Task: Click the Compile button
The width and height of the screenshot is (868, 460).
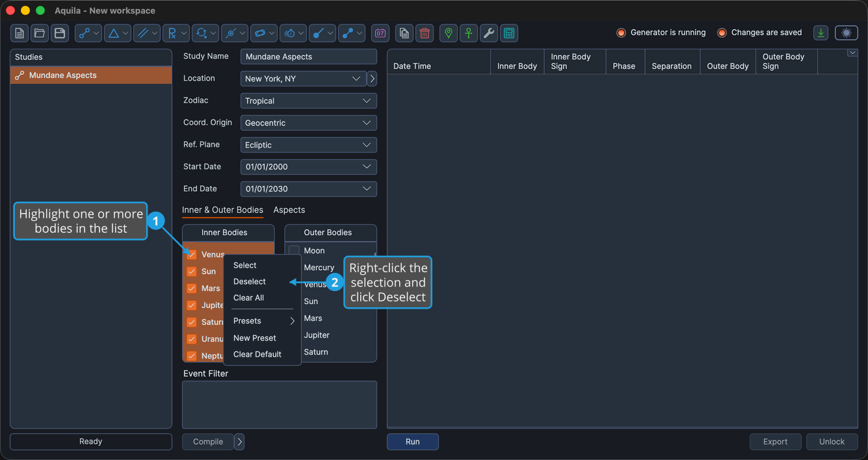Action: coord(208,442)
